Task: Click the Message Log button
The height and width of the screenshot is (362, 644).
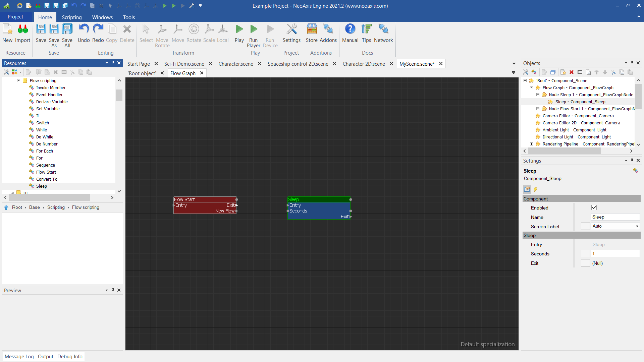Action: (19, 357)
